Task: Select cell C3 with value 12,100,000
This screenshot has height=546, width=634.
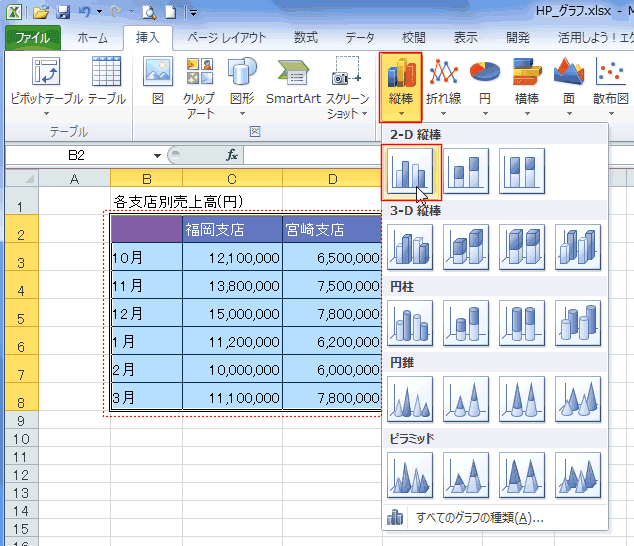Action: click(232, 257)
